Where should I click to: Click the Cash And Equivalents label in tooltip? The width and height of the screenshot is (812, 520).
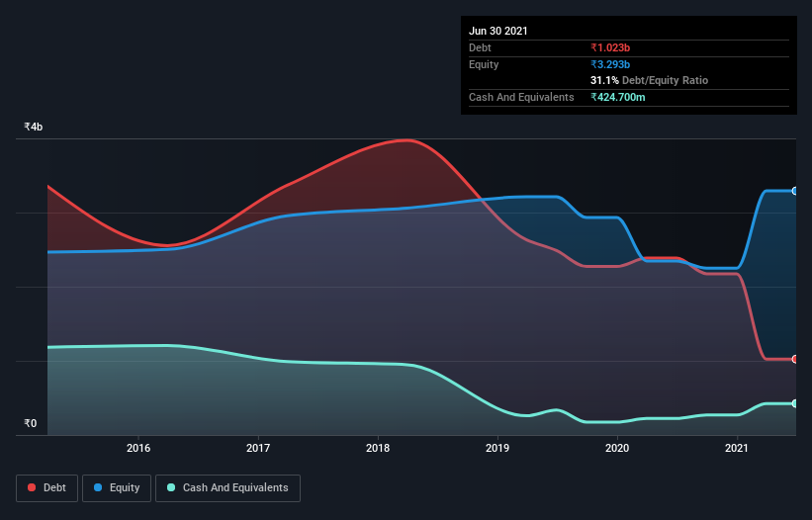(x=521, y=97)
